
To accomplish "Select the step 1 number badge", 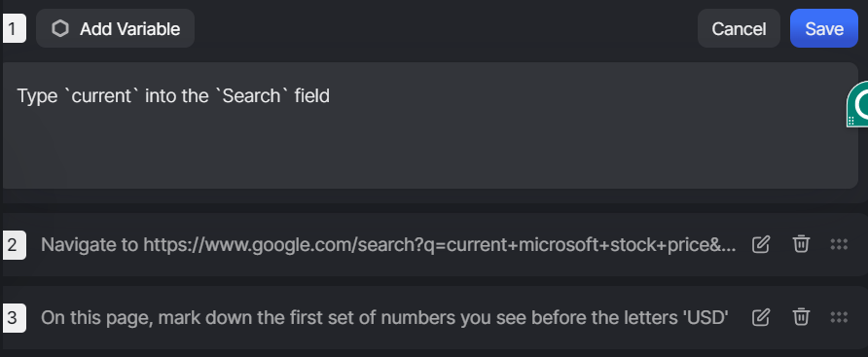I will click(x=14, y=28).
